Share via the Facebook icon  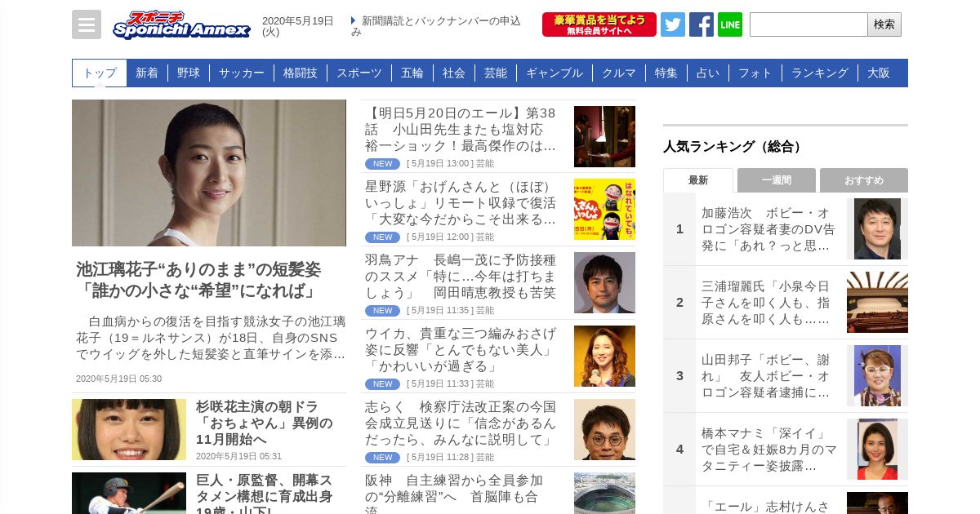[x=702, y=24]
